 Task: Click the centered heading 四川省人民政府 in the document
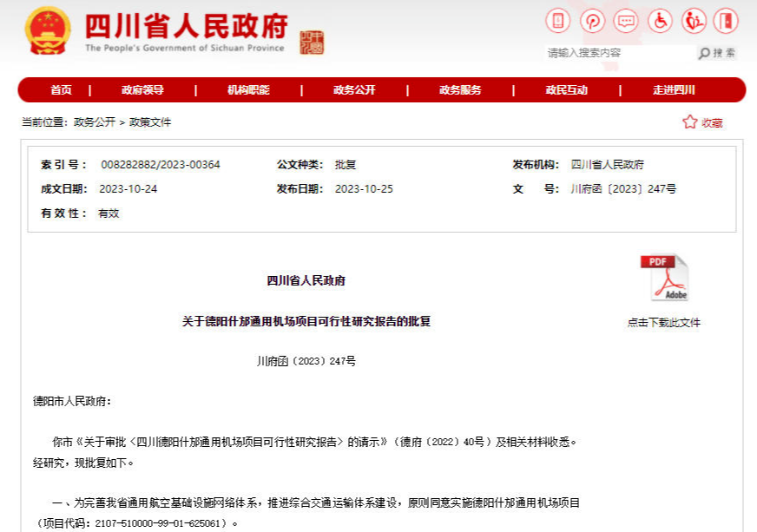coord(306,280)
